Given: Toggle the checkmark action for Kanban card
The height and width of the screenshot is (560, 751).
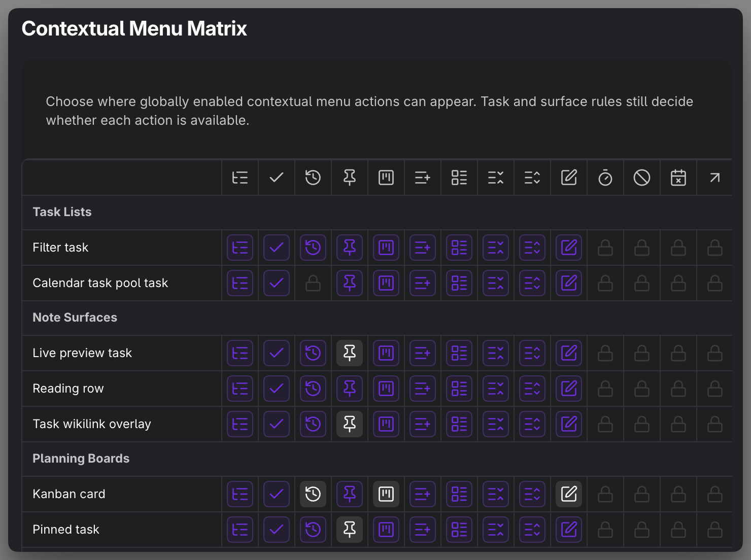Looking at the screenshot, I should click(277, 494).
